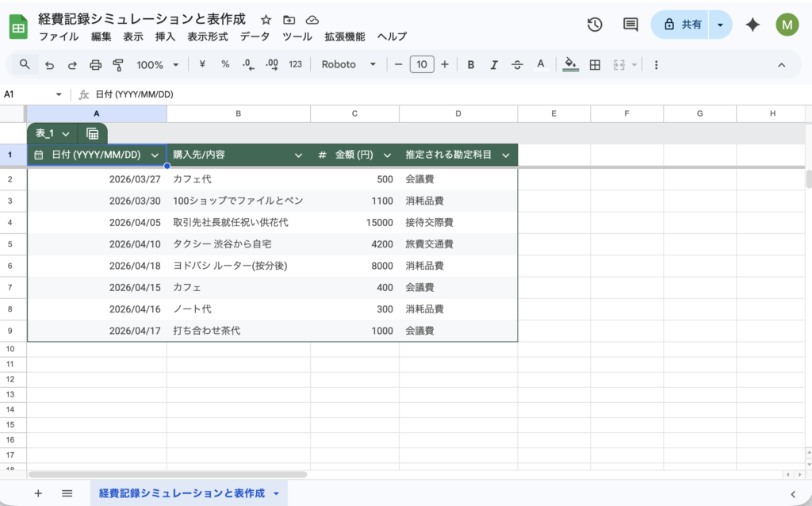Expand the 100% zoom dropdown

point(157,65)
